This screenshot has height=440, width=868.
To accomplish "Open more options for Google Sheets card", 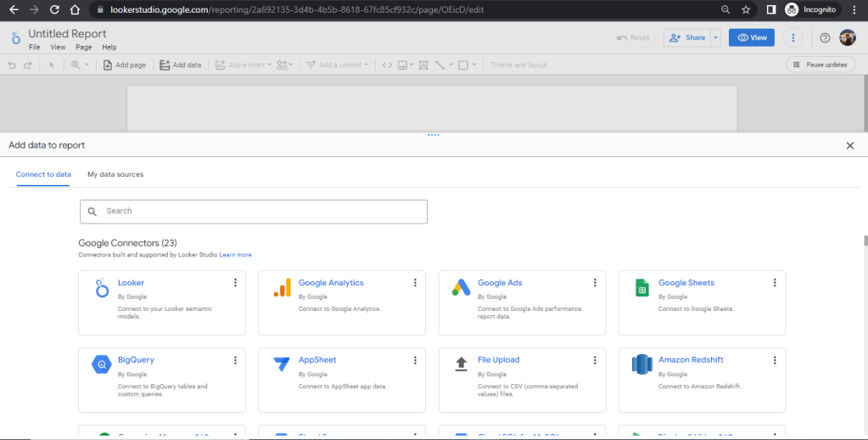I will [x=775, y=283].
